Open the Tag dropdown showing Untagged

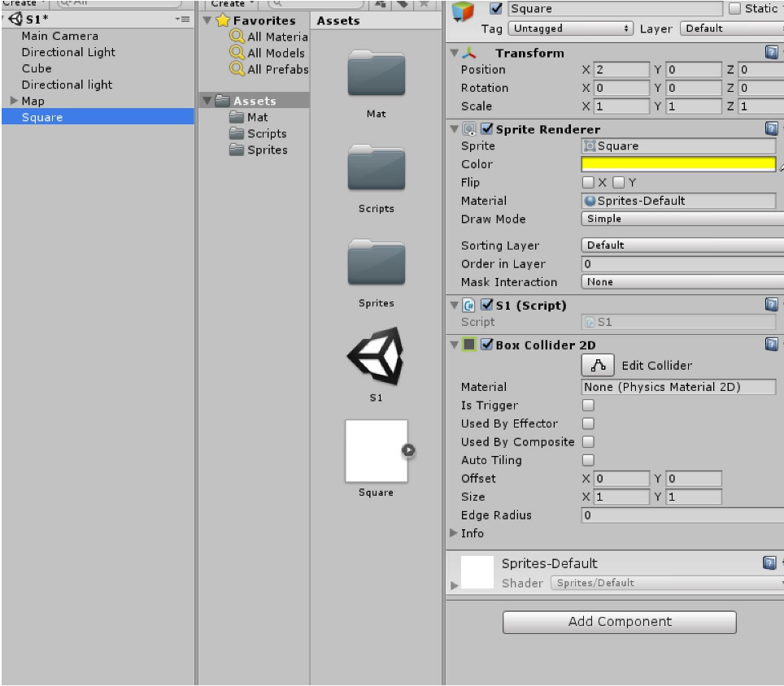[570, 28]
